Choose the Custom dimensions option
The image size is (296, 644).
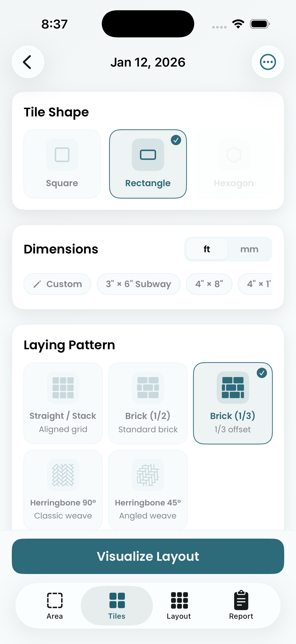(57, 284)
